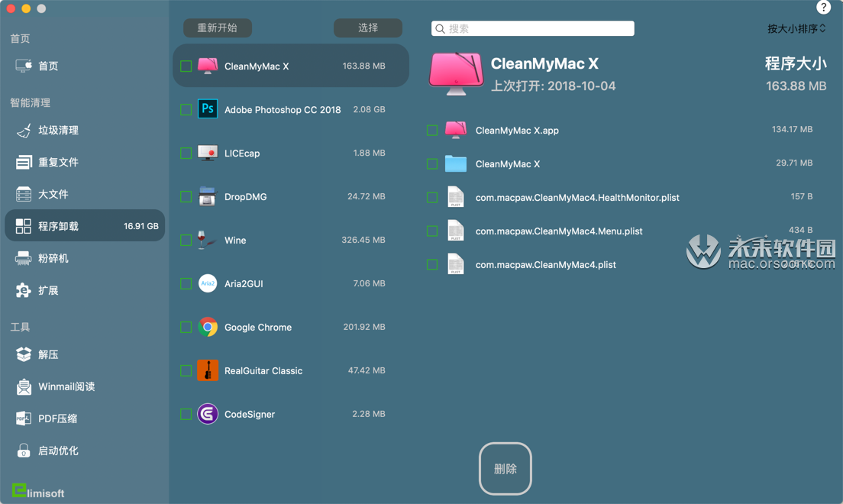Click the CleanMyMac X.app file icon
843x504 pixels.
(456, 130)
